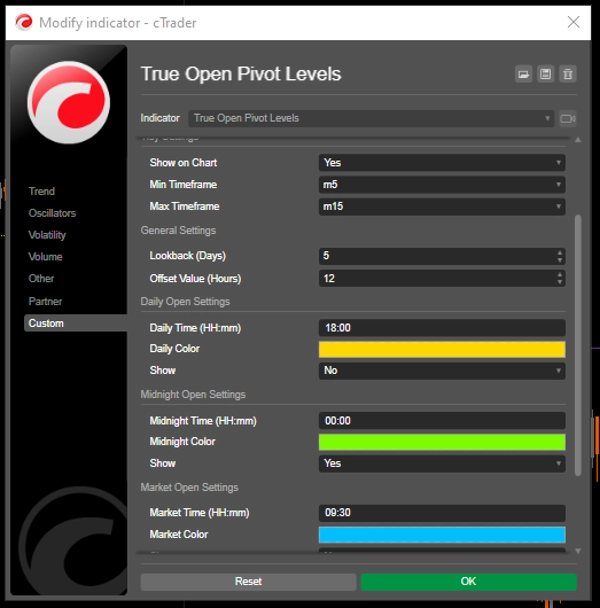Pick the yellow Daily Color swatch
The image size is (600, 608).
coord(442,349)
